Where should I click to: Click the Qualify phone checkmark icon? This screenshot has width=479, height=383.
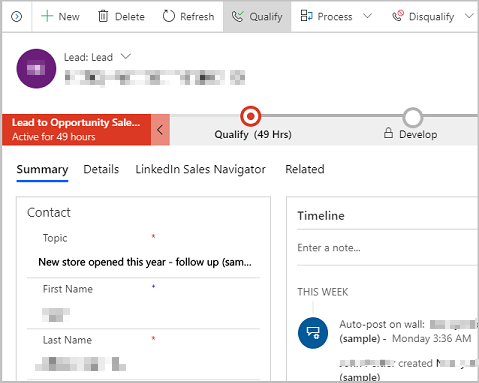(x=238, y=16)
